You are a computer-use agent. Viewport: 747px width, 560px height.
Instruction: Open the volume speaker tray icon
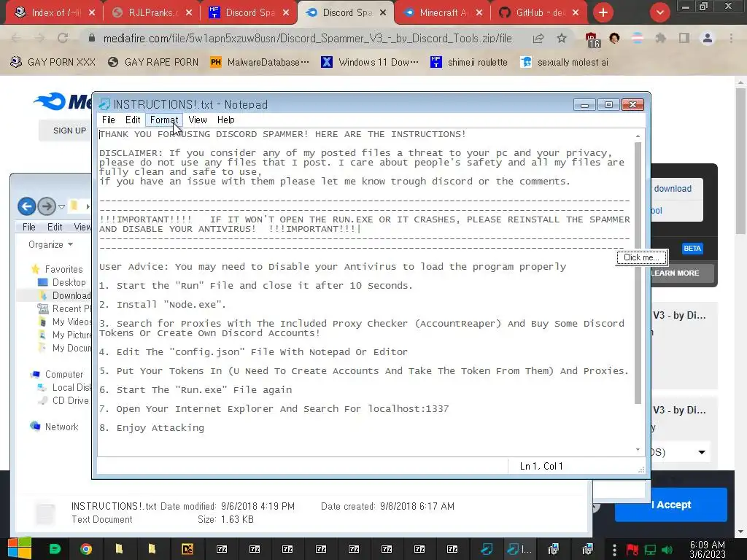tap(667, 550)
